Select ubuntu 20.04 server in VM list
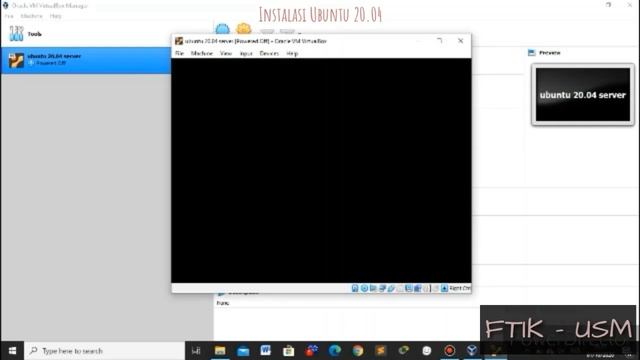 (86, 60)
